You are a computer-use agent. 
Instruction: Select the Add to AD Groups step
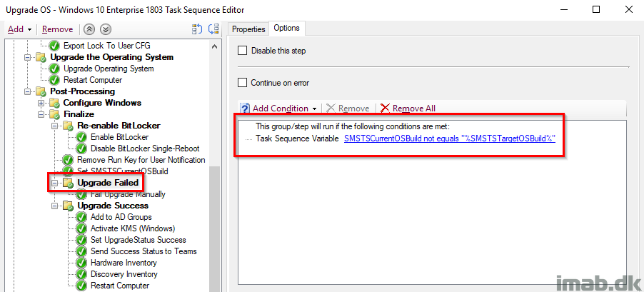coord(121,217)
